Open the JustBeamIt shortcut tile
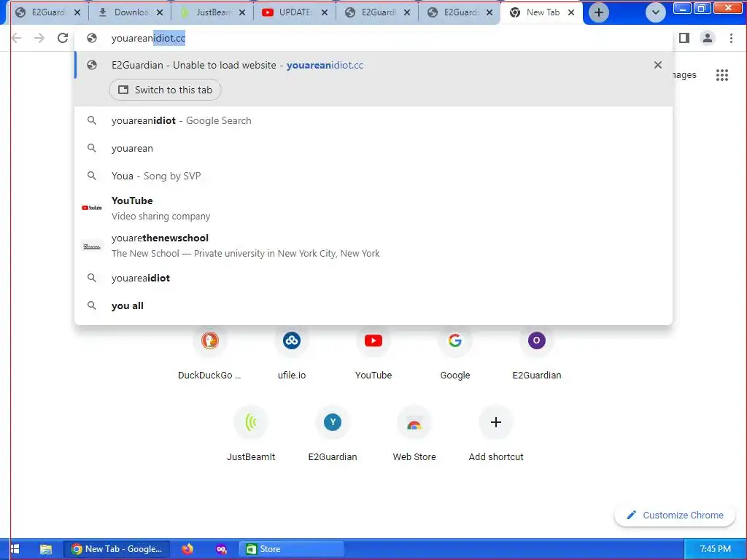This screenshot has width=747, height=560. [251, 433]
